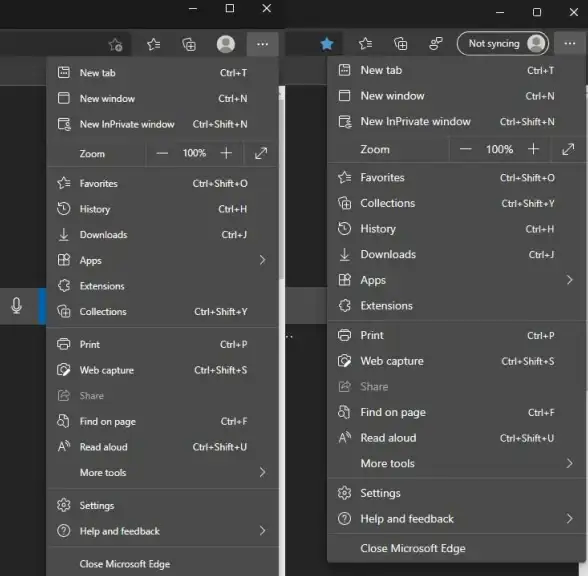Select New window in the left menu
The height and width of the screenshot is (576, 588).
point(162,99)
